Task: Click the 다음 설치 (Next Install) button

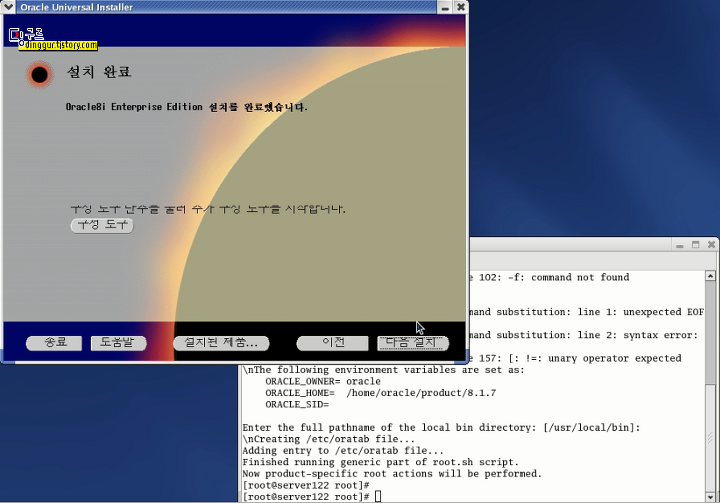Action: tap(413, 343)
